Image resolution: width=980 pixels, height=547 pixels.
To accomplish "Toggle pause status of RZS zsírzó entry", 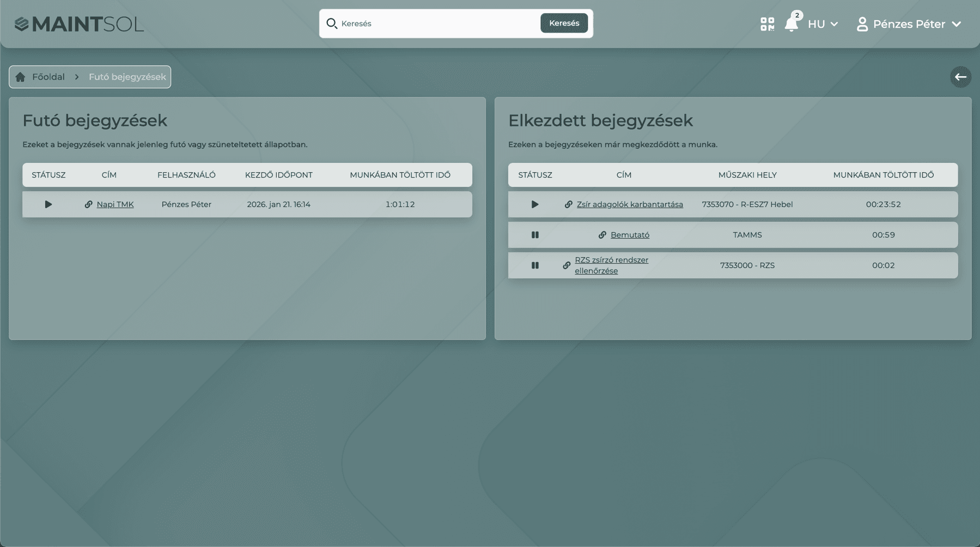I will [x=535, y=265].
